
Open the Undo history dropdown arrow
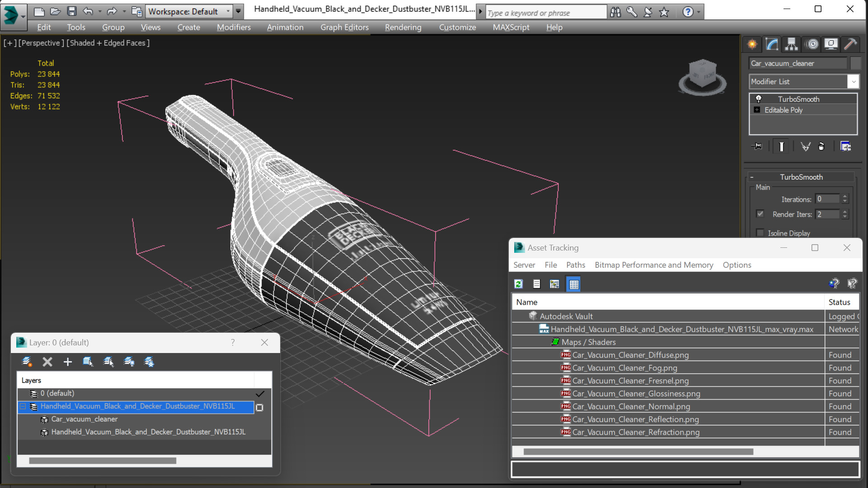pyautogui.click(x=100, y=11)
